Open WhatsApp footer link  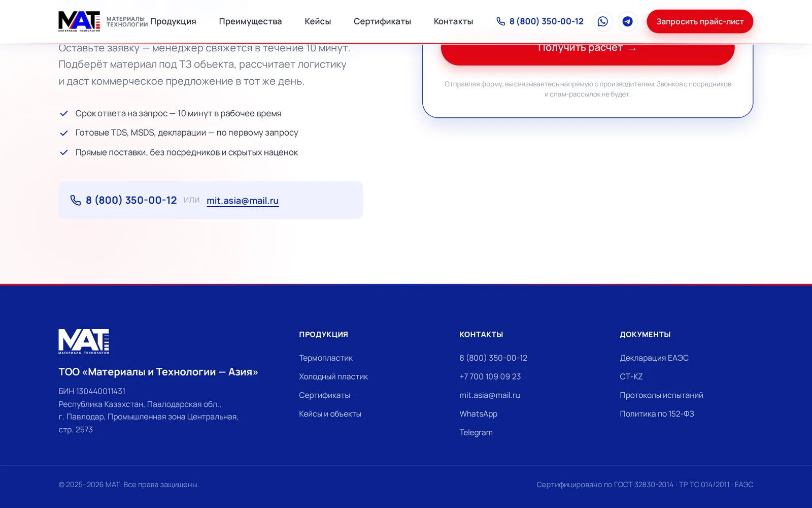coord(479,414)
